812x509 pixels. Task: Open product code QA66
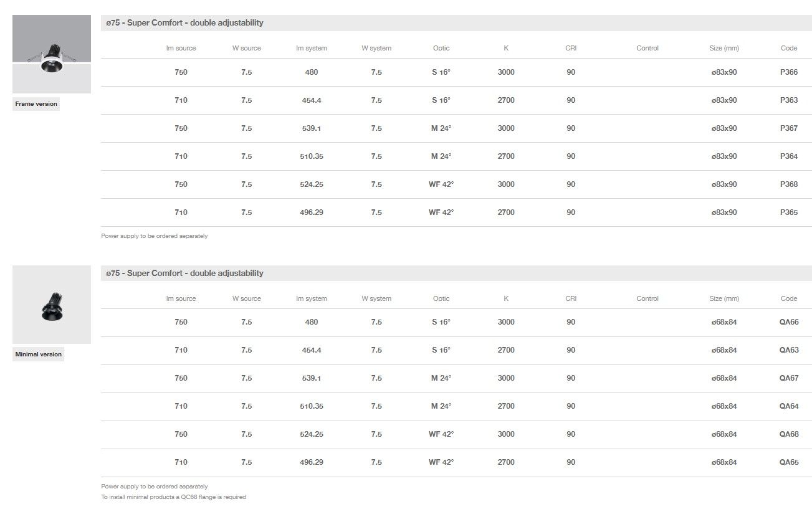point(788,322)
